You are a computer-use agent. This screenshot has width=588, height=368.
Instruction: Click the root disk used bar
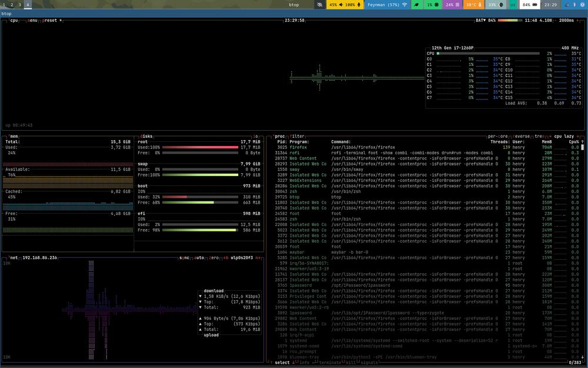pos(201,147)
